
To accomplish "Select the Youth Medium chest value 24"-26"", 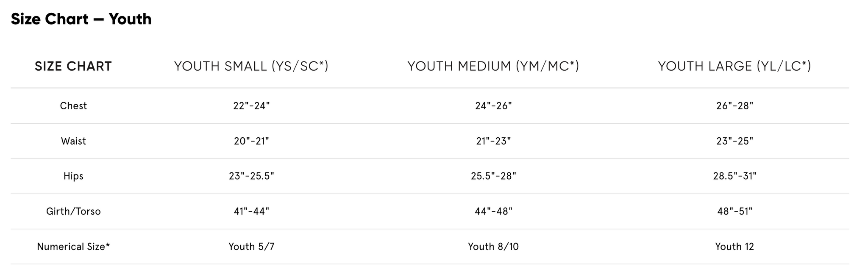I will coord(493,106).
